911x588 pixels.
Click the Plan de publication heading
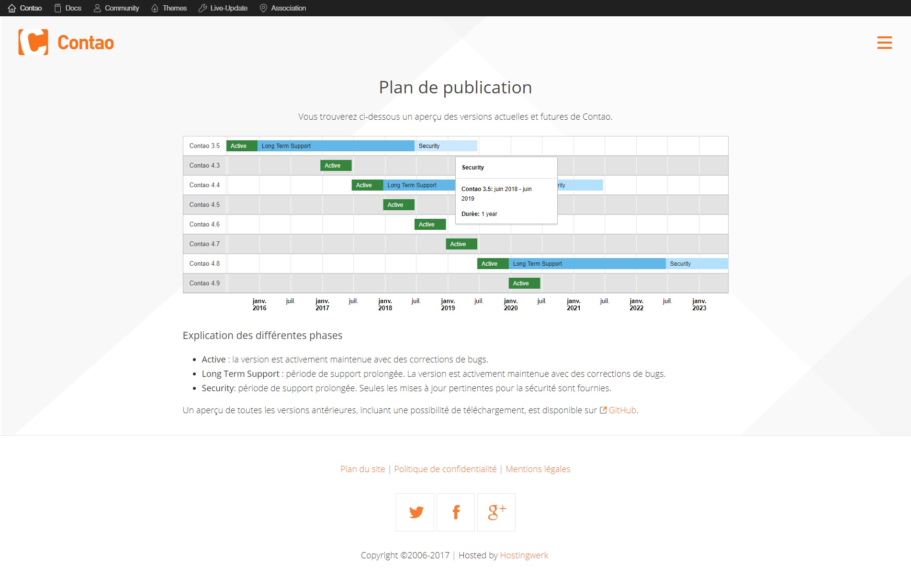click(455, 88)
